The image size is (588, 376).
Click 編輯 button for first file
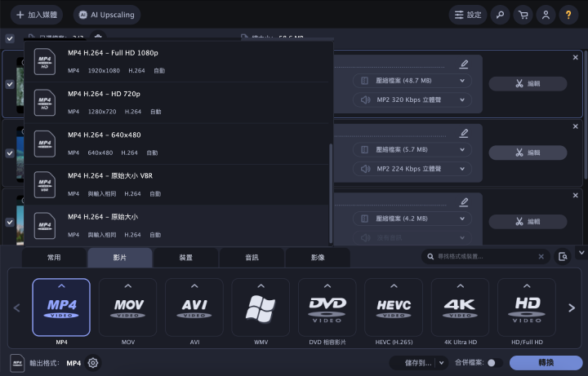point(528,83)
